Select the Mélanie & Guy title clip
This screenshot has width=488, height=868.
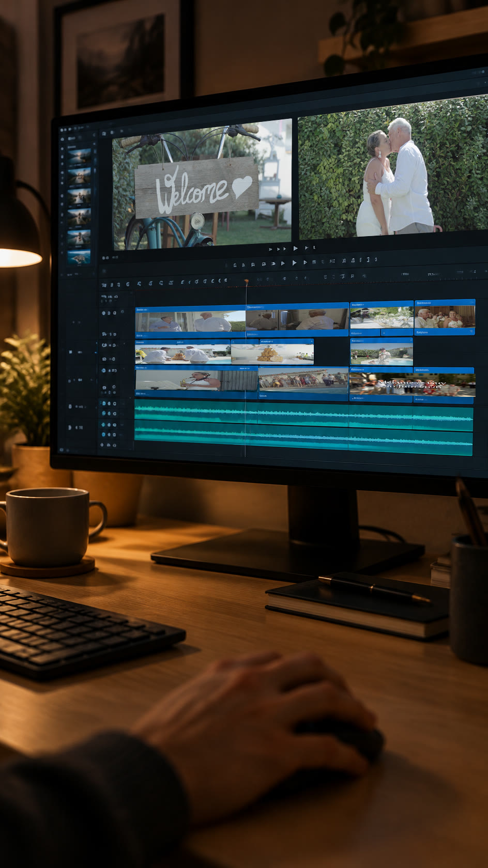412,385
